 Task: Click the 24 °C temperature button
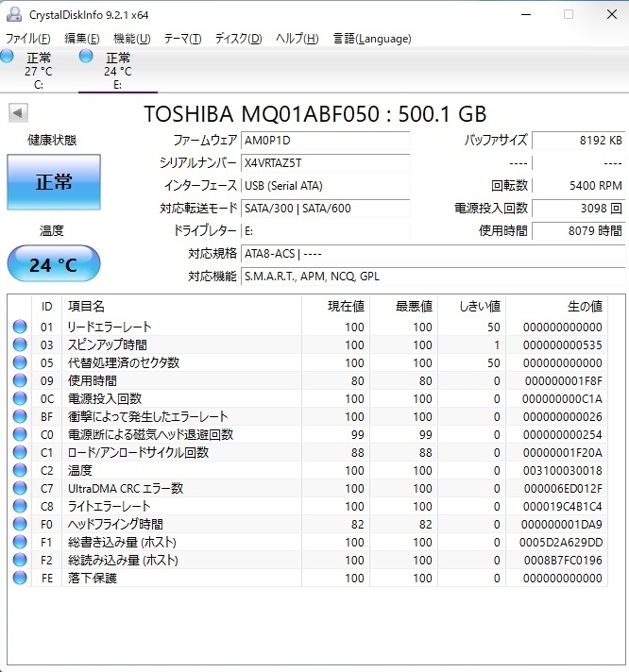53,264
